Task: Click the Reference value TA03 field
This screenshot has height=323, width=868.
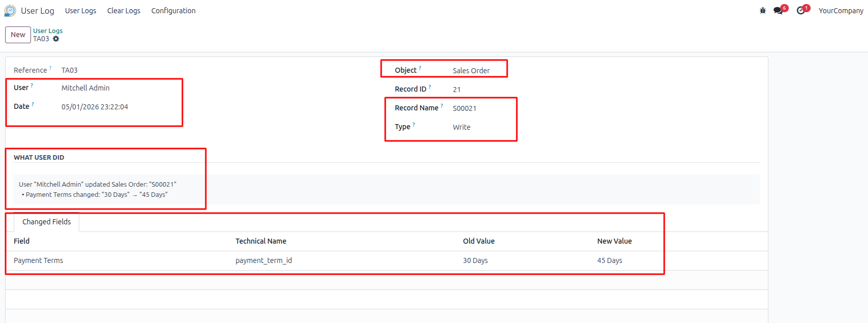Action: point(70,70)
